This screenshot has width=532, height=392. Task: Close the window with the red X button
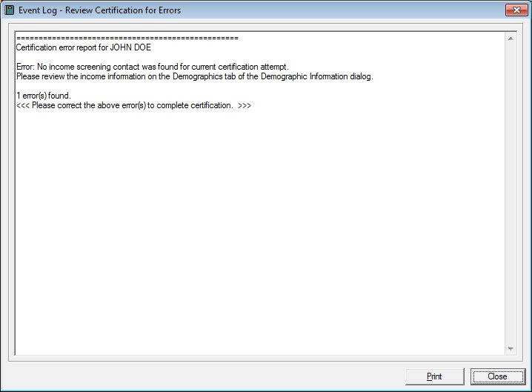515,10
